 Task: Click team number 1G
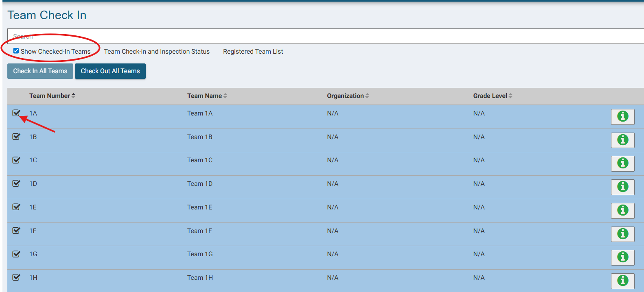(x=33, y=254)
